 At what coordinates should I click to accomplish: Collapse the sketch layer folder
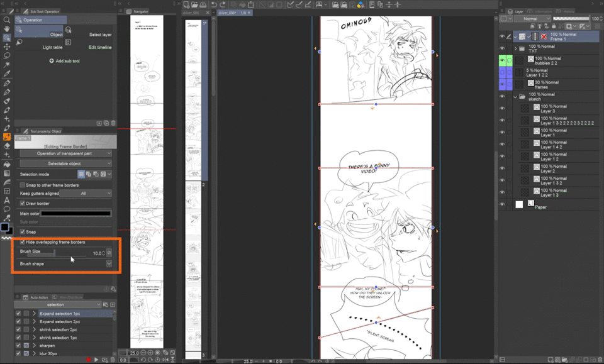pos(515,97)
